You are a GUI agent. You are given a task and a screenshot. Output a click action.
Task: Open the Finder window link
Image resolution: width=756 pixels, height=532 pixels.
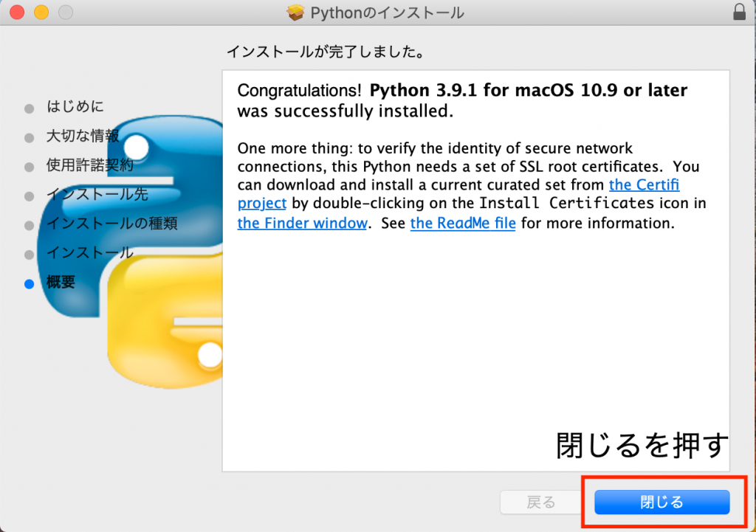(x=302, y=223)
